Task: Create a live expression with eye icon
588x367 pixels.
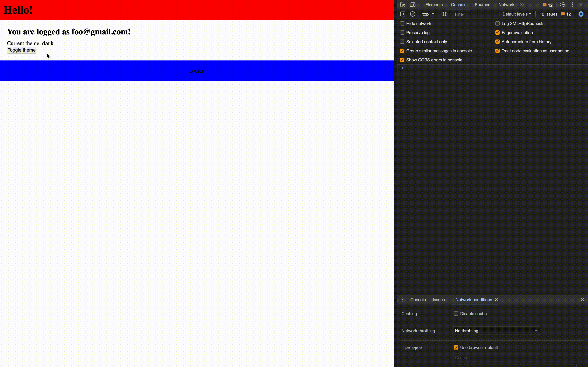Action: pos(444,14)
